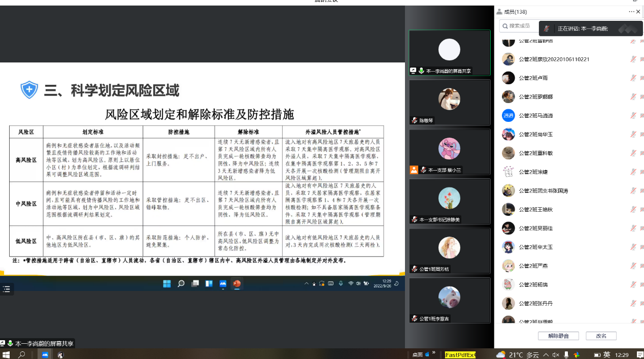Toggle the muted mic icon for 公管2班马逍逍

point(633,116)
